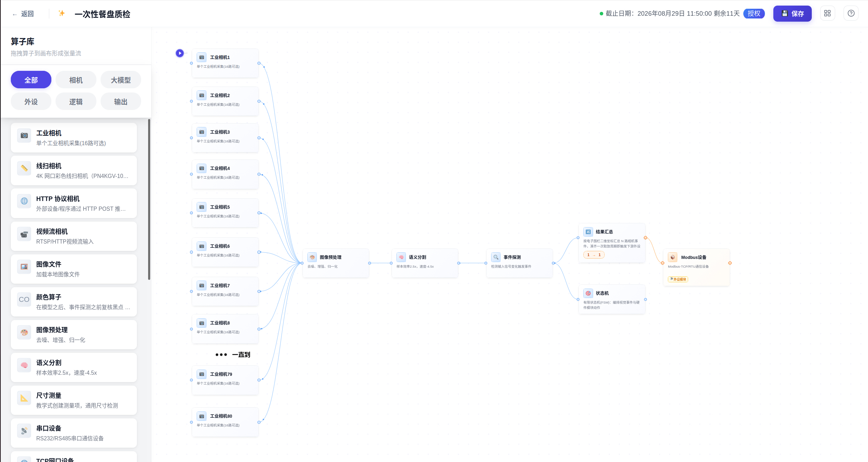Select the 外设 category tab
868x462 pixels.
pos(31,102)
